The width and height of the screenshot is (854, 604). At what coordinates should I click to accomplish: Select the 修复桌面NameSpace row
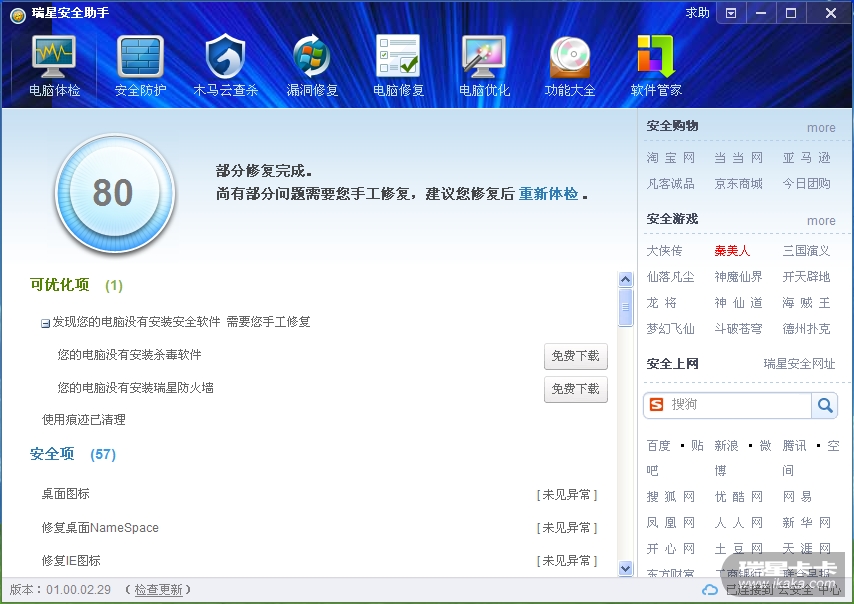pyautogui.click(x=320, y=528)
